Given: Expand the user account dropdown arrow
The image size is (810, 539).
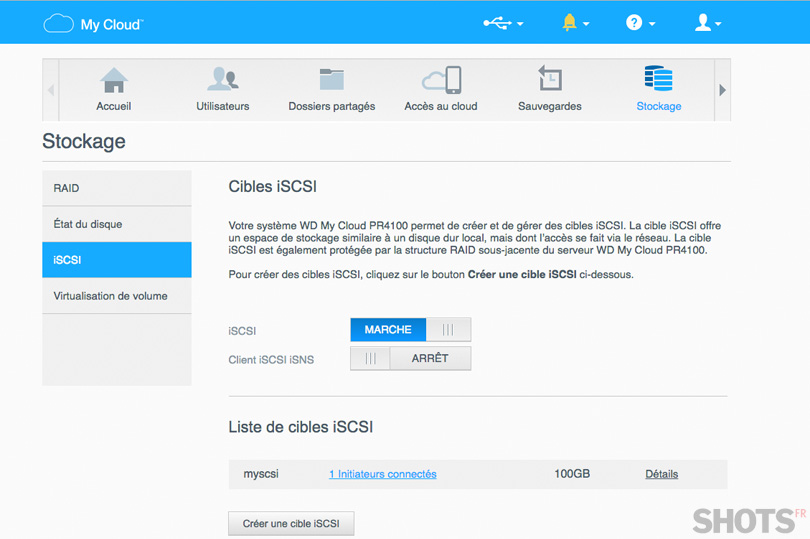Looking at the screenshot, I should click(718, 24).
